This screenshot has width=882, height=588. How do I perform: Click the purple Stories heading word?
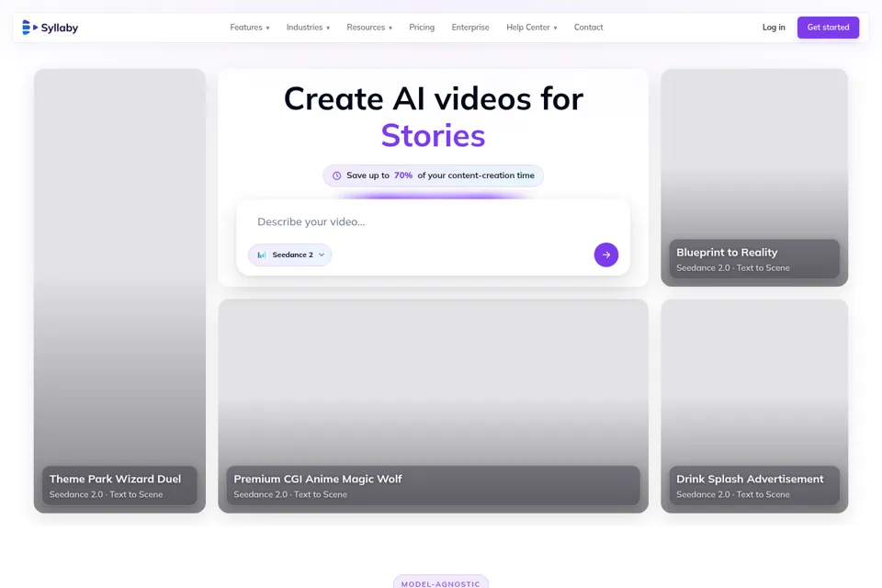click(433, 136)
